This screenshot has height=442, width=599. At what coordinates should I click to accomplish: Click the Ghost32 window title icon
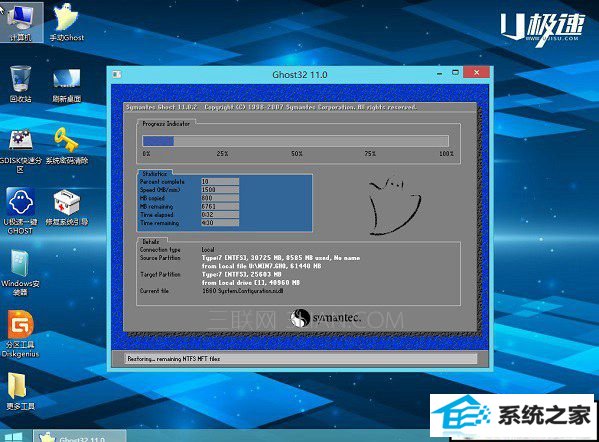tap(117, 74)
